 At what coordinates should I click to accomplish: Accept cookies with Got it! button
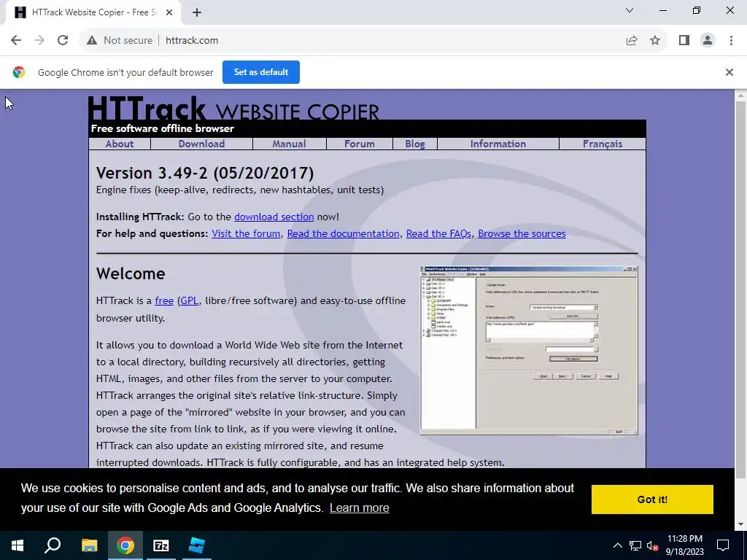652,499
